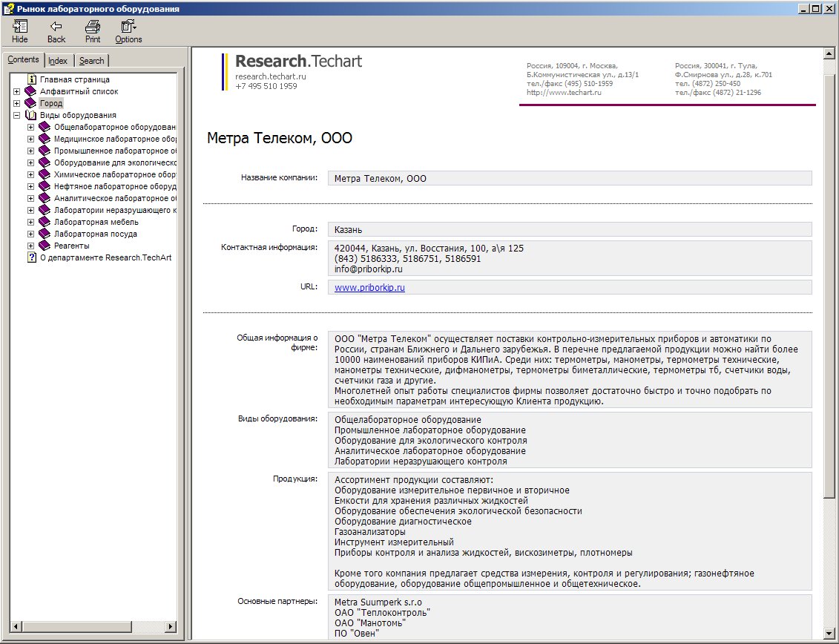Open the www.priborkip.ru link

tap(369, 287)
